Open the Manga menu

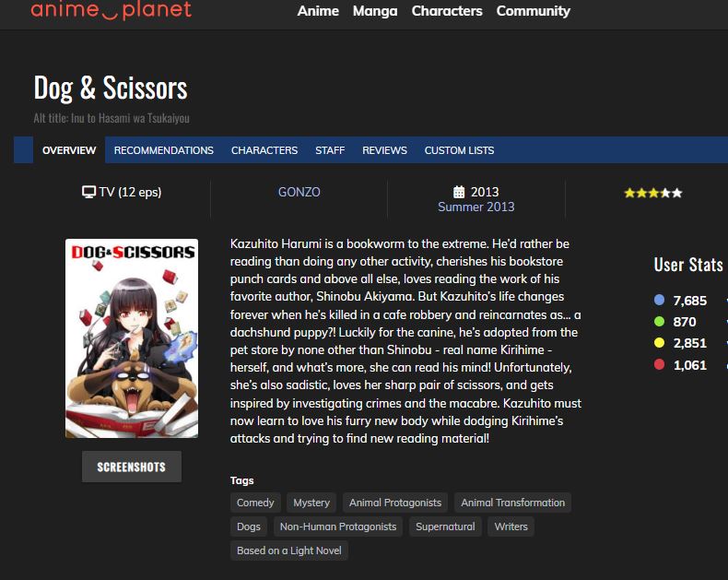click(375, 11)
